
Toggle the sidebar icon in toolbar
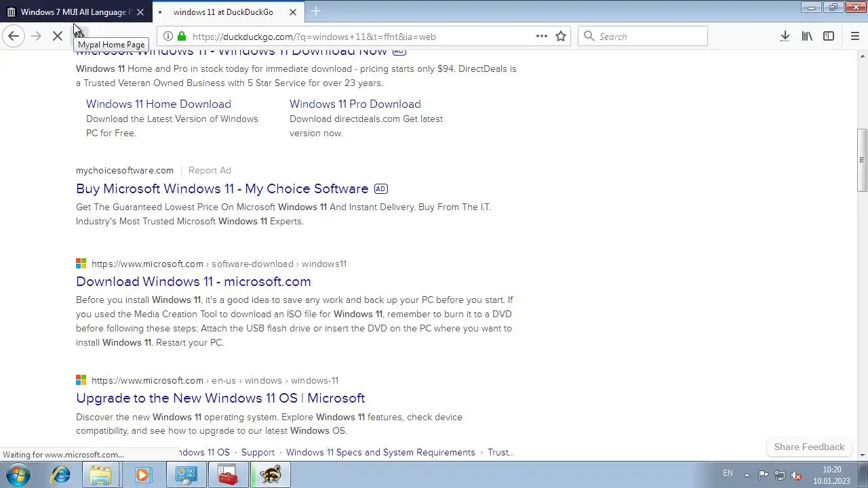pyautogui.click(x=829, y=37)
